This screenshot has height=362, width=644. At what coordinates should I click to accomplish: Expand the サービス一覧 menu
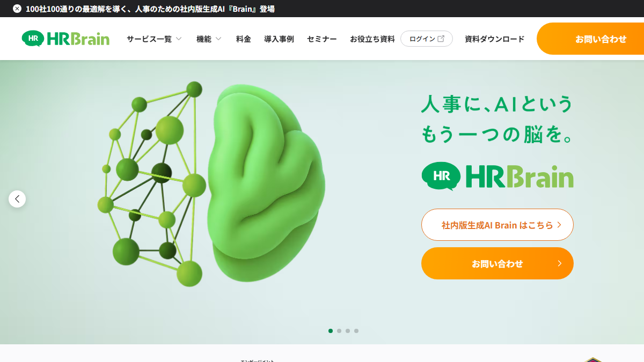tap(155, 39)
